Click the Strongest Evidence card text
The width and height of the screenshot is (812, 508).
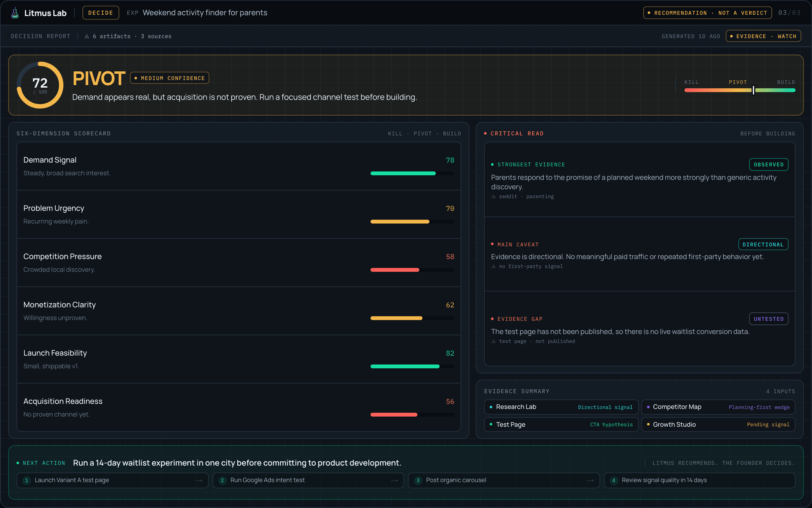[634, 182]
